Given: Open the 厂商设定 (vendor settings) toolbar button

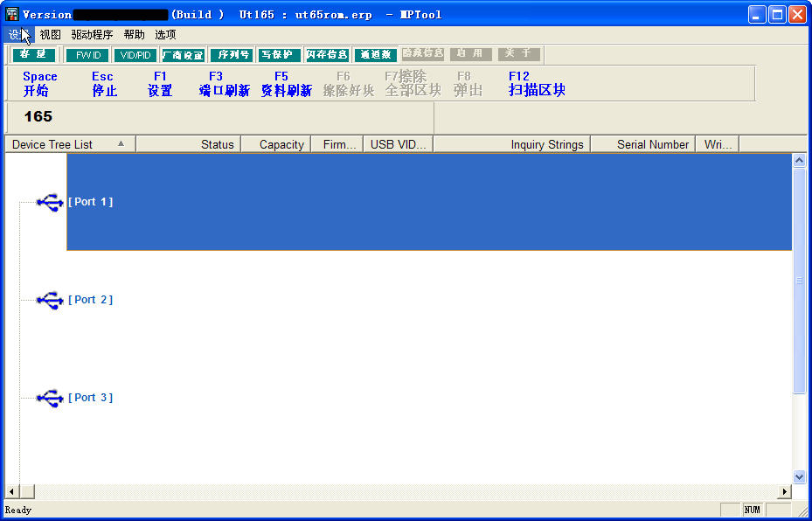Looking at the screenshot, I should pos(183,55).
